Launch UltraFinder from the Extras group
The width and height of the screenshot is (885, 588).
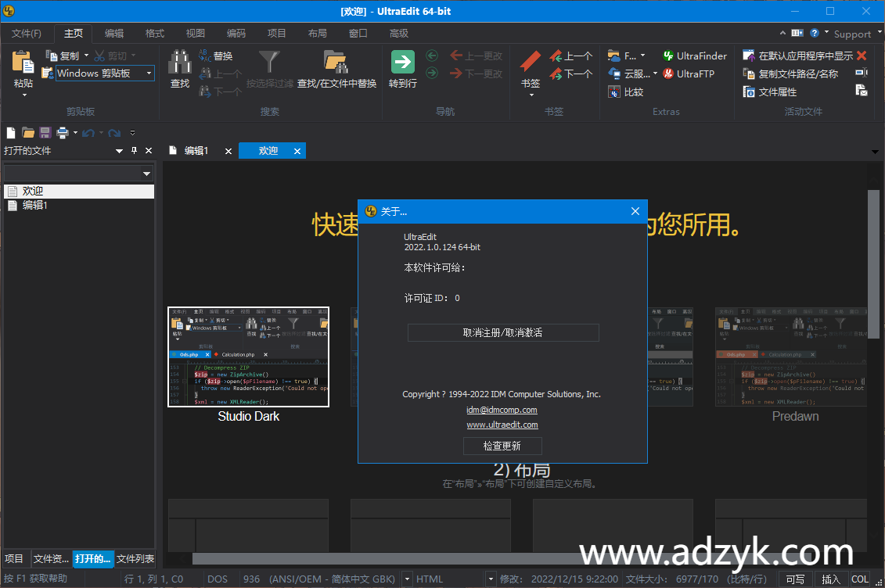tap(695, 55)
